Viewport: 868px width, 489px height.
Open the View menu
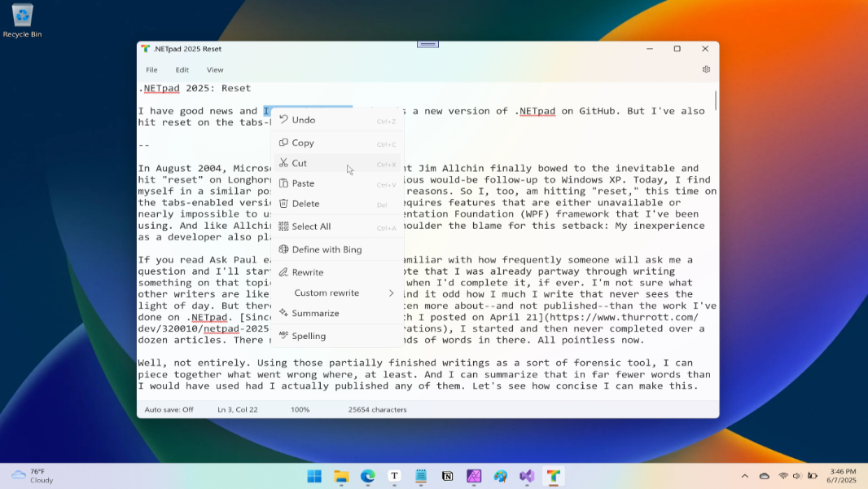pyautogui.click(x=214, y=69)
